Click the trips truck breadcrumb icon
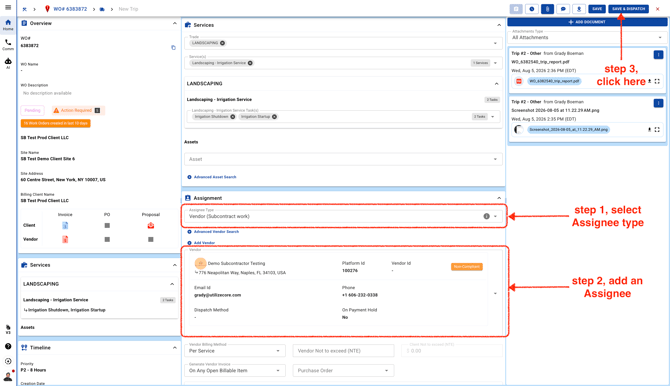The width and height of the screenshot is (670, 386). point(102,9)
